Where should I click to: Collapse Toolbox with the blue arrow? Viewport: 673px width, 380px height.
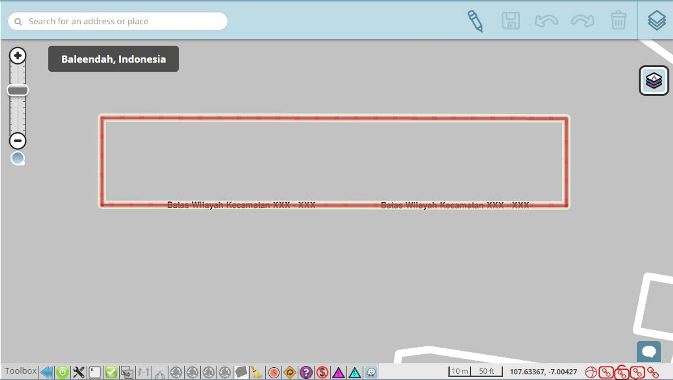pos(46,372)
